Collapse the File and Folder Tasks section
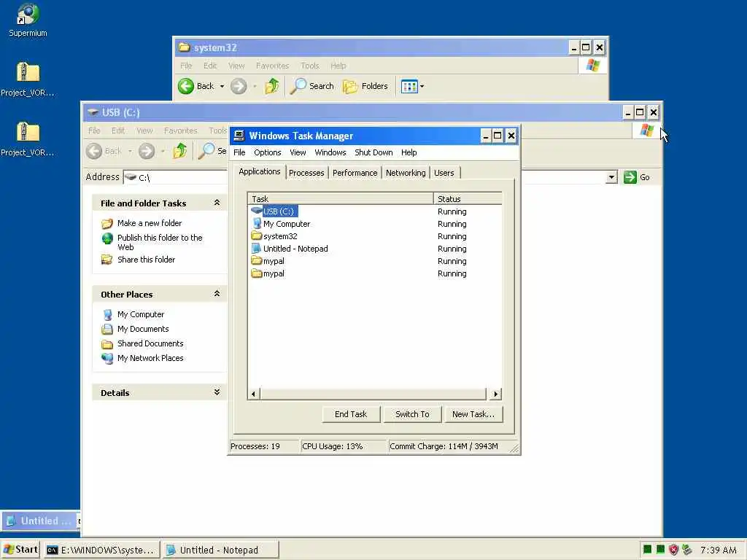Image resolution: width=747 pixels, height=560 pixels. pyautogui.click(x=217, y=203)
